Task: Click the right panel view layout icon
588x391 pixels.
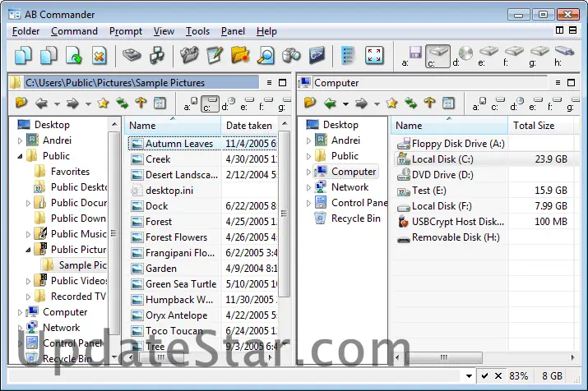Action: coord(448,103)
